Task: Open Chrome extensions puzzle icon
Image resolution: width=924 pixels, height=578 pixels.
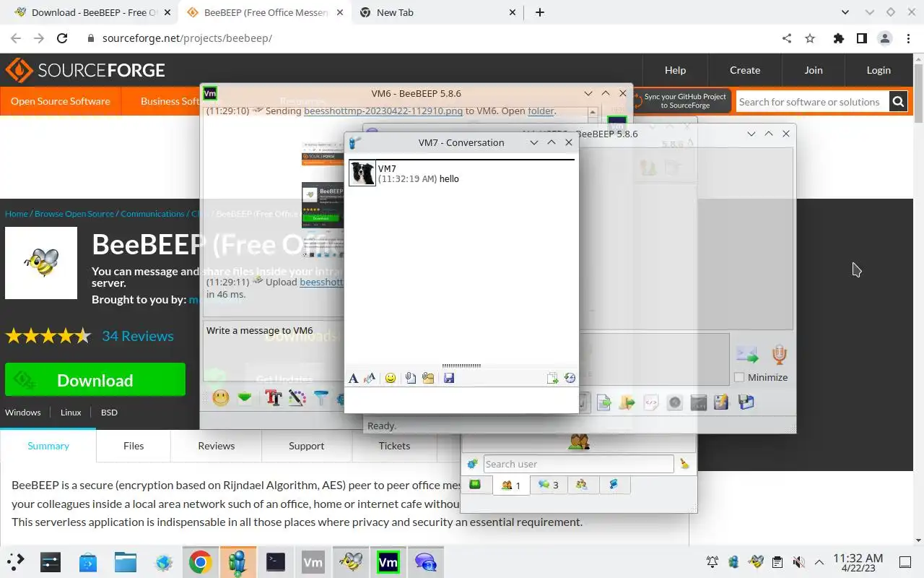Action: coord(838,38)
